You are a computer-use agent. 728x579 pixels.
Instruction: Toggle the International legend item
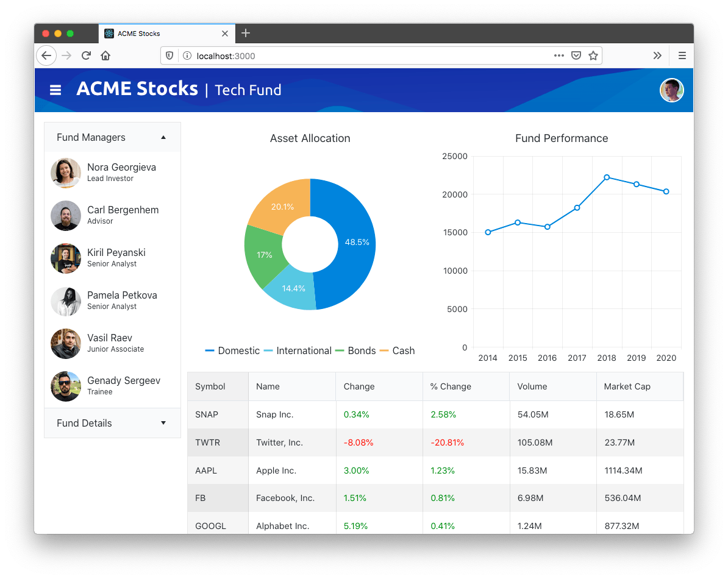tap(298, 350)
